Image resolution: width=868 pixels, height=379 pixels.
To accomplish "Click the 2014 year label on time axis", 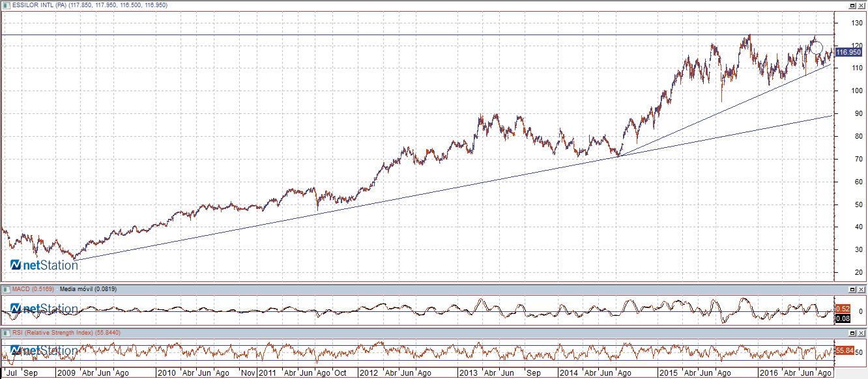I will point(568,374).
